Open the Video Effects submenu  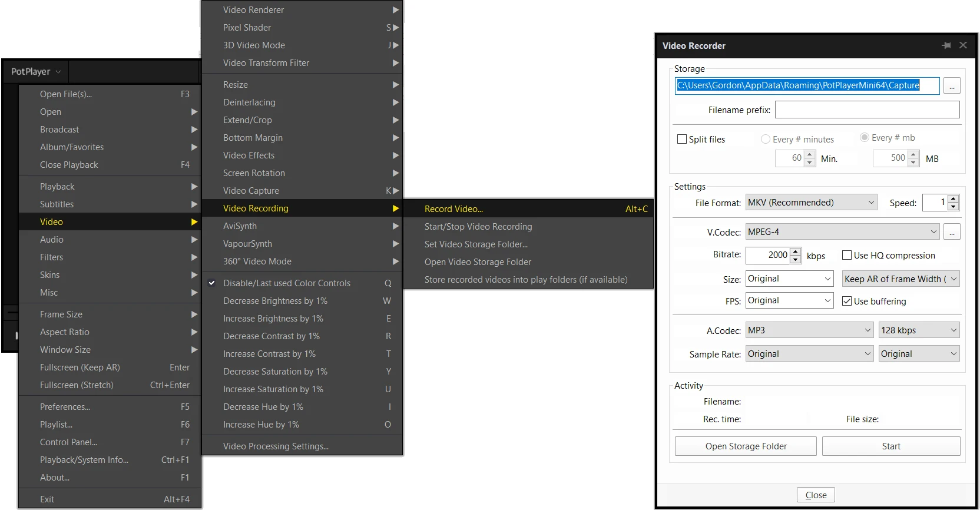click(302, 155)
